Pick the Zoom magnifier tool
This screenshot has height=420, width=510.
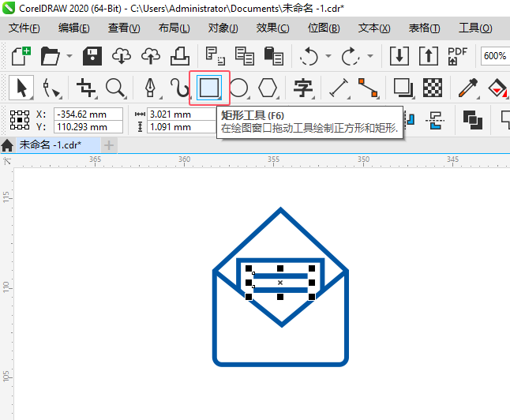point(115,88)
